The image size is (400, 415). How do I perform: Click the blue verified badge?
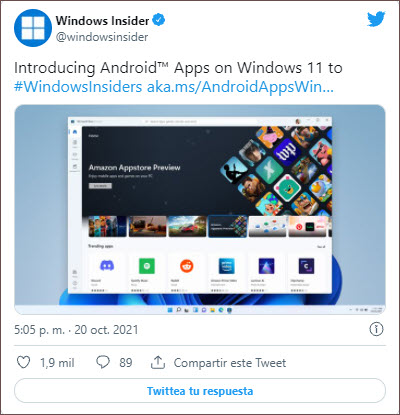click(x=159, y=20)
